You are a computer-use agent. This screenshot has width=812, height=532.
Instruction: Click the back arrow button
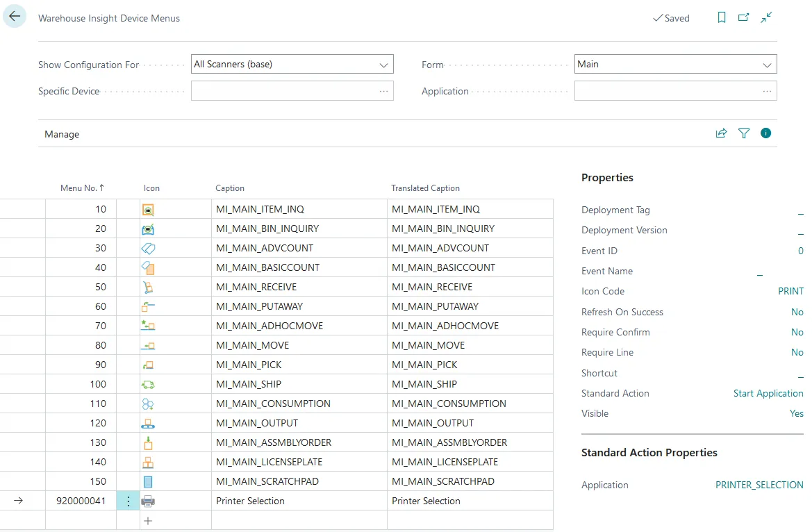point(15,17)
